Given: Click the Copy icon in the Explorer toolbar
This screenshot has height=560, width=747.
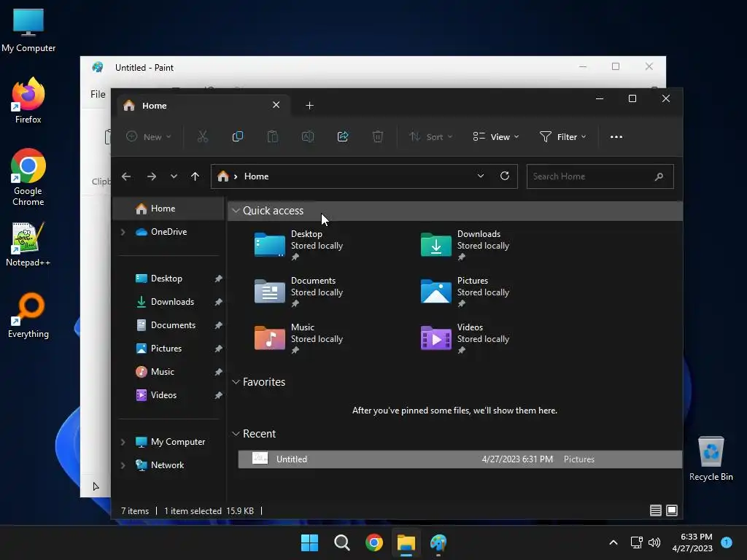Looking at the screenshot, I should (x=237, y=136).
